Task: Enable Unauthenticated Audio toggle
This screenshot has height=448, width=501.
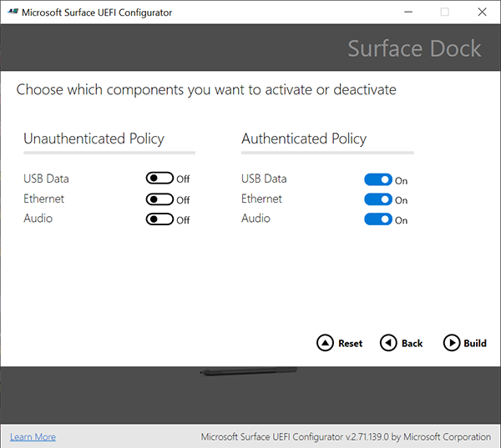Action: [x=159, y=219]
